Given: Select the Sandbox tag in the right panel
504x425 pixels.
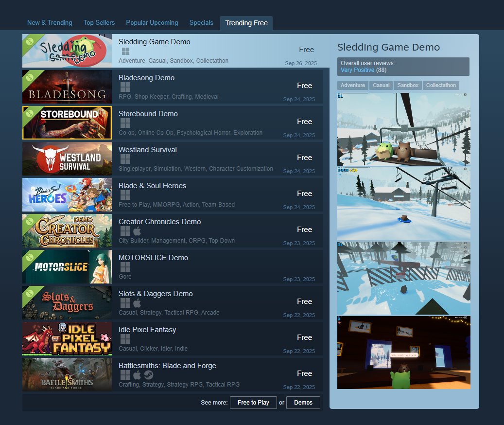Looking at the screenshot, I should 407,85.
